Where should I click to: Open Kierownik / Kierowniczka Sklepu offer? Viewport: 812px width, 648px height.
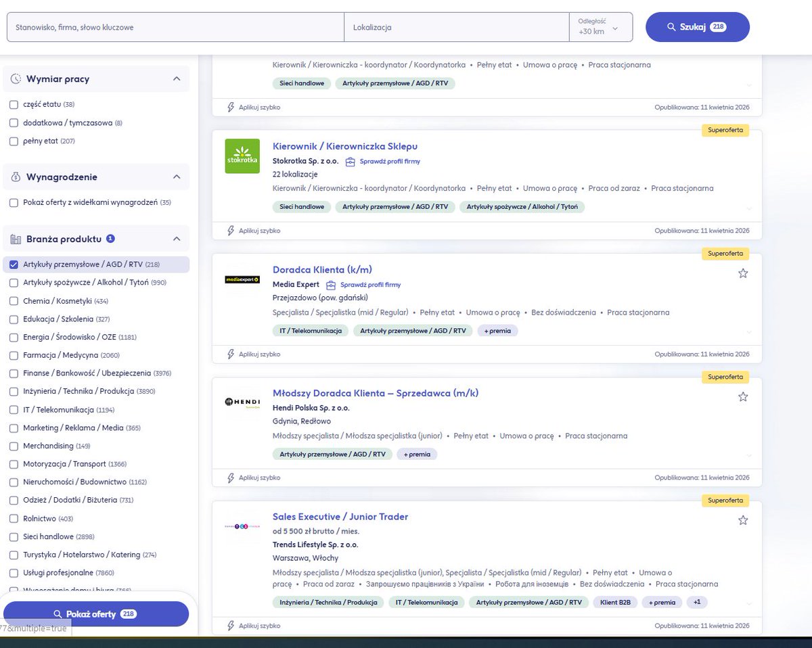(345, 146)
